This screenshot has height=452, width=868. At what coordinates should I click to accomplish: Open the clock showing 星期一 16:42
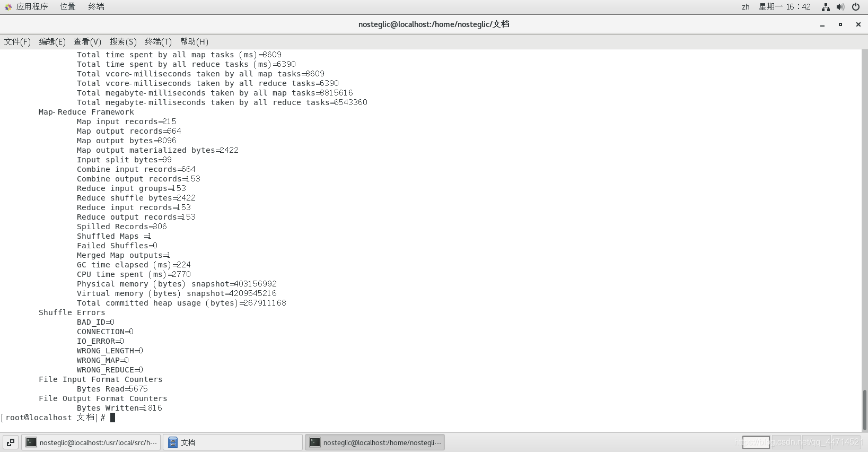pyautogui.click(x=784, y=7)
